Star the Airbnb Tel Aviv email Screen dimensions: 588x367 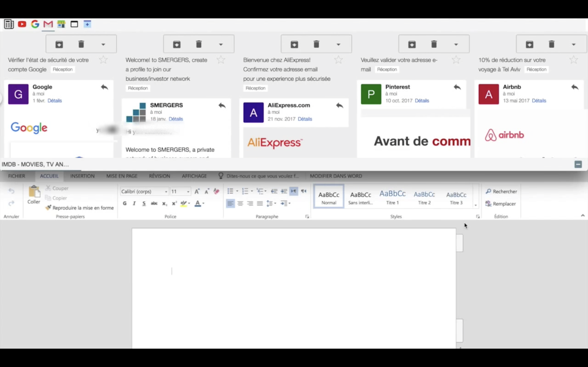[574, 60]
